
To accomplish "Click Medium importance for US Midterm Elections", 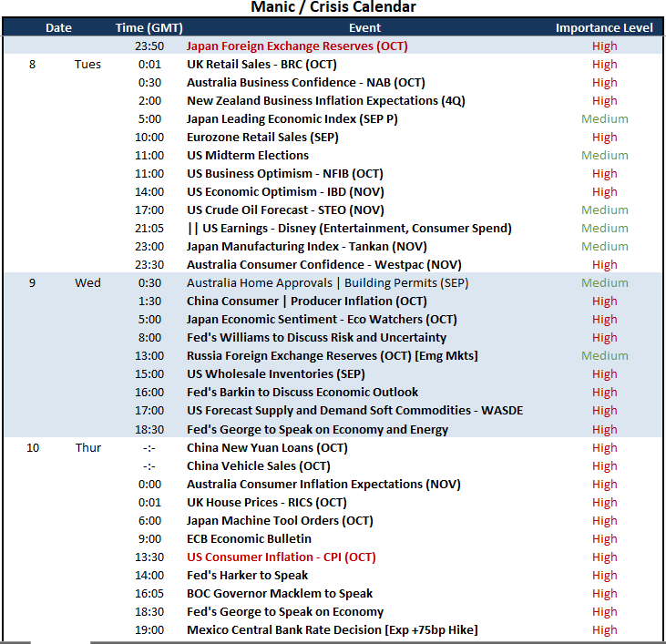I will click(604, 156).
